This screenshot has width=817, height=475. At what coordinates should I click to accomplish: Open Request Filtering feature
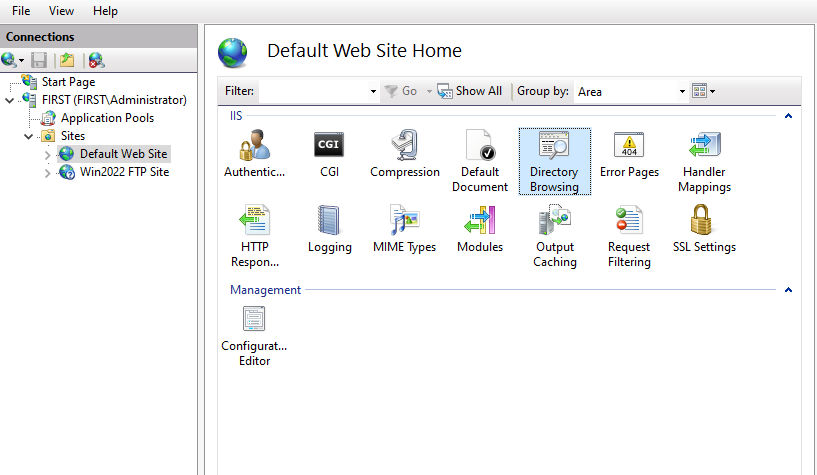(x=629, y=236)
